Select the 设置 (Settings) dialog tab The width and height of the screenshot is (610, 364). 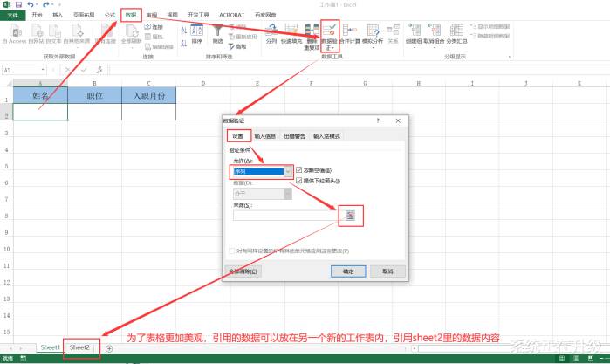238,136
